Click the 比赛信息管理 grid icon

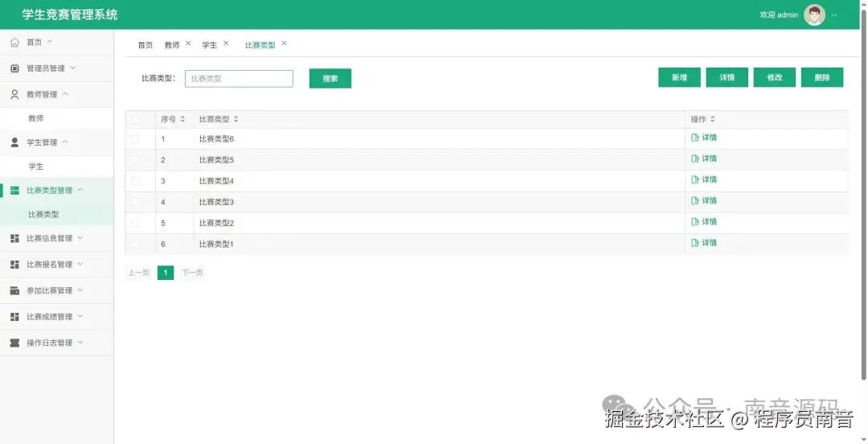[15, 238]
